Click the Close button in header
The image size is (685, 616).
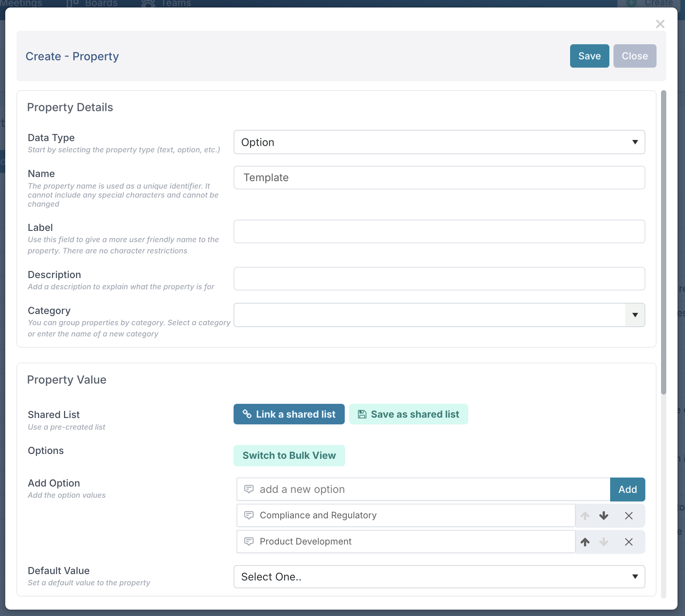634,56
